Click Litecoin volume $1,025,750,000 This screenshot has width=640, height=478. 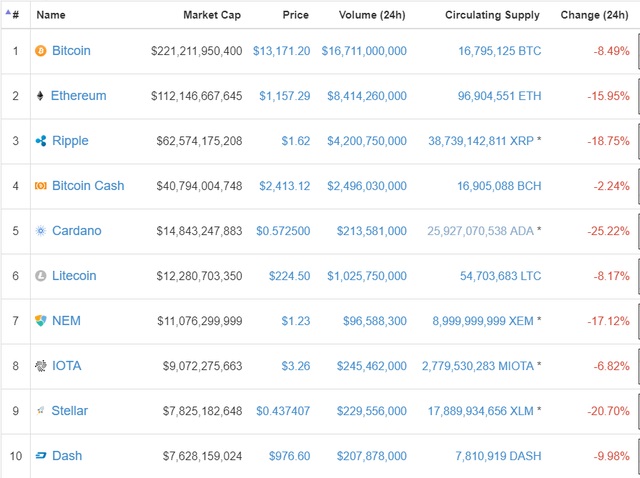[x=367, y=276]
